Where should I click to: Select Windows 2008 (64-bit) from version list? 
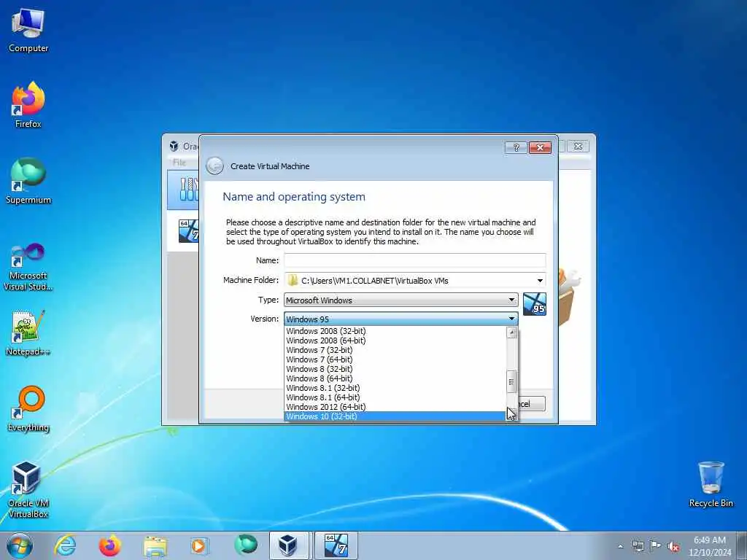point(395,341)
